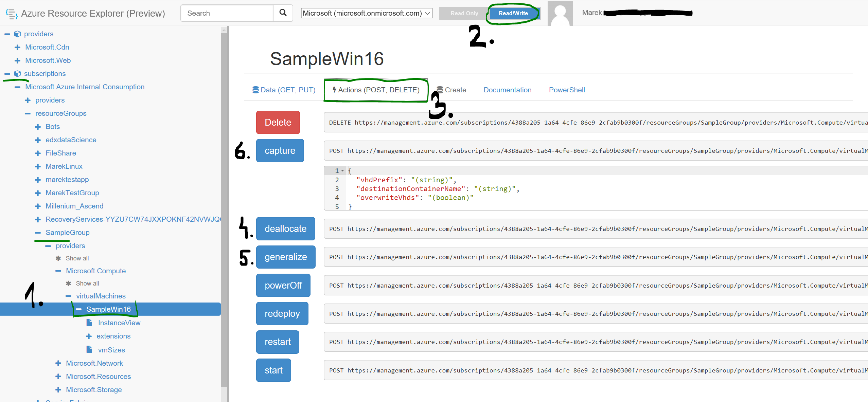Expand the extensions node
This screenshot has width=868, height=402.
pyautogui.click(x=89, y=336)
